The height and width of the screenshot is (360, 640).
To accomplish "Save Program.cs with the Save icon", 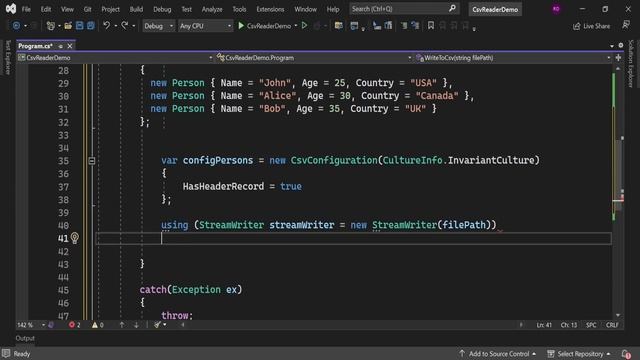I will [x=80, y=26].
